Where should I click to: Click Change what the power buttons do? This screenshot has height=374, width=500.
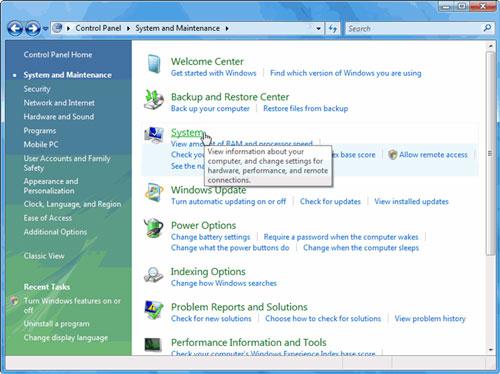click(230, 248)
